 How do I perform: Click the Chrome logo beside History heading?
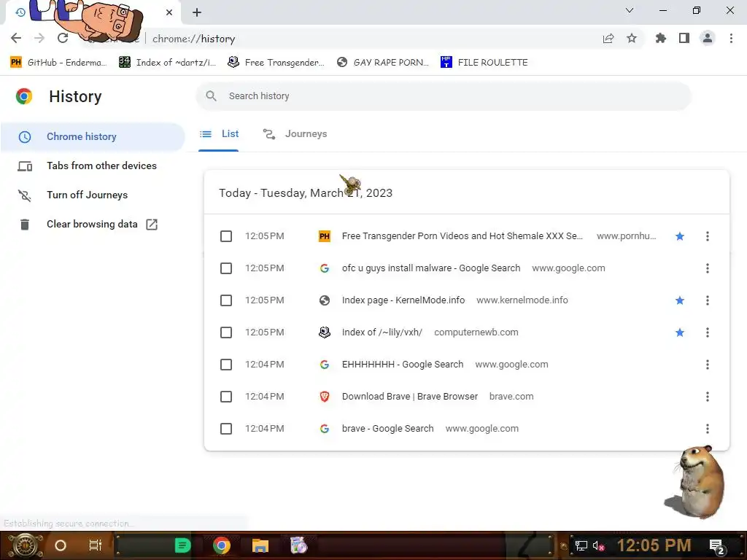[24, 96]
